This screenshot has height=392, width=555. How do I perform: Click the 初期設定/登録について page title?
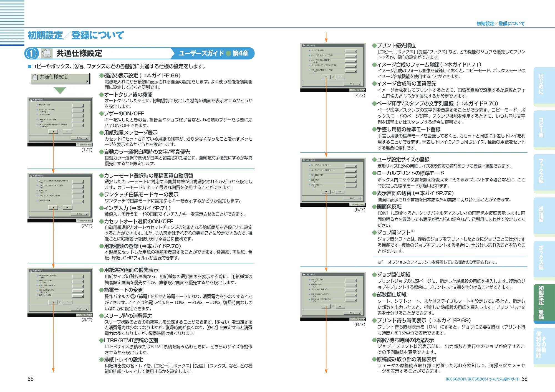76,35
